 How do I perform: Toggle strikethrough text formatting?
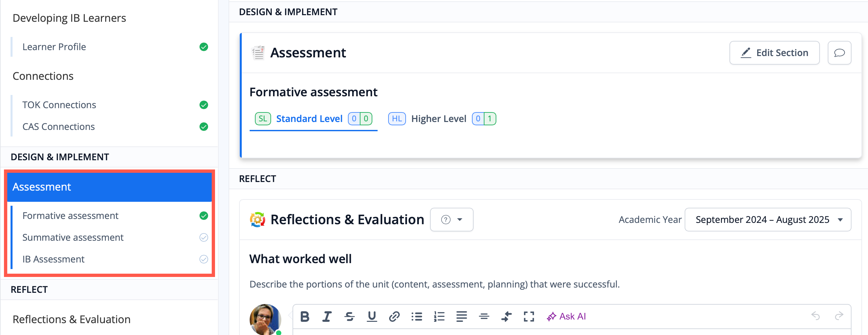350,317
